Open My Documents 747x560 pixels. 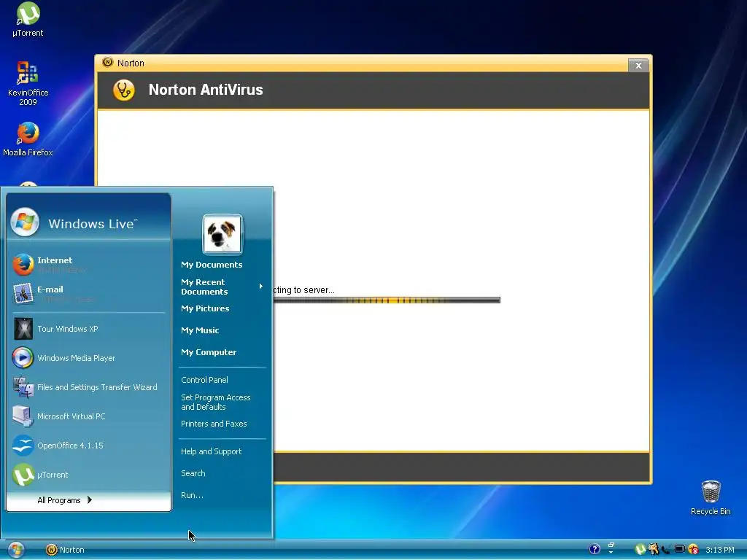point(212,265)
